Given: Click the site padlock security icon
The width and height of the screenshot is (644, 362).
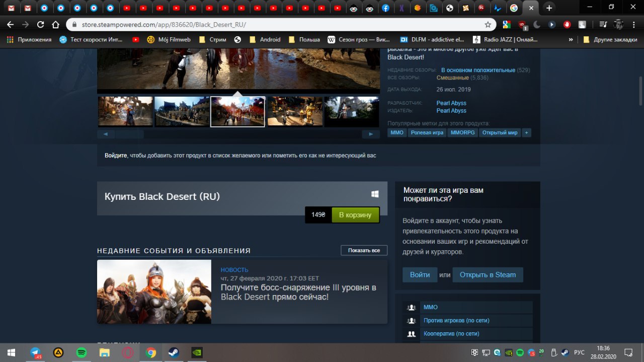Looking at the screenshot, I should [x=74, y=24].
